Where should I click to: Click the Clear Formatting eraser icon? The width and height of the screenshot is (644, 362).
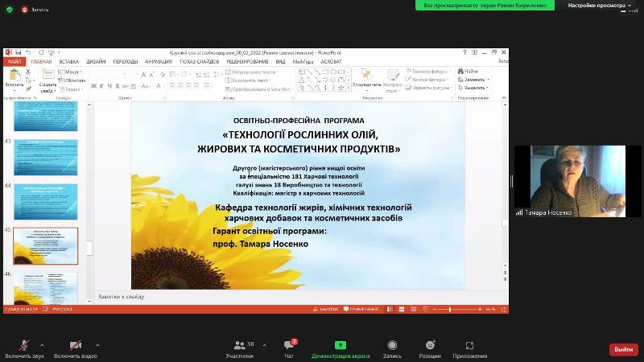(163, 74)
